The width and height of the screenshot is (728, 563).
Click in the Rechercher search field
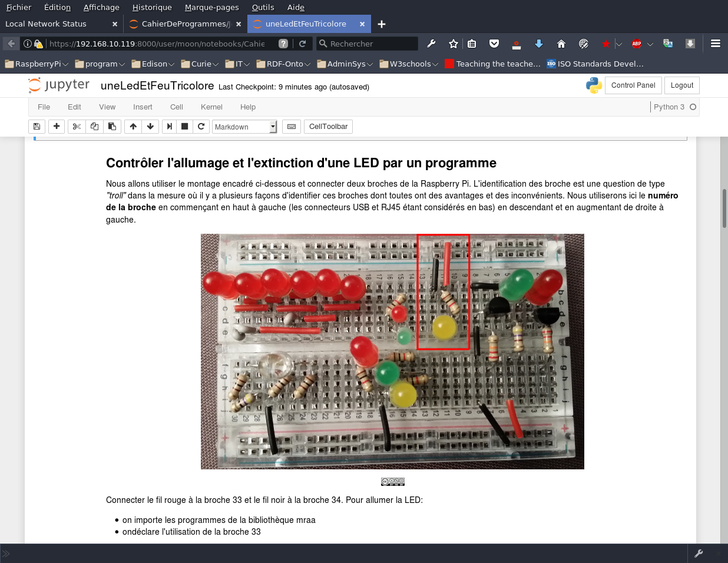point(367,43)
